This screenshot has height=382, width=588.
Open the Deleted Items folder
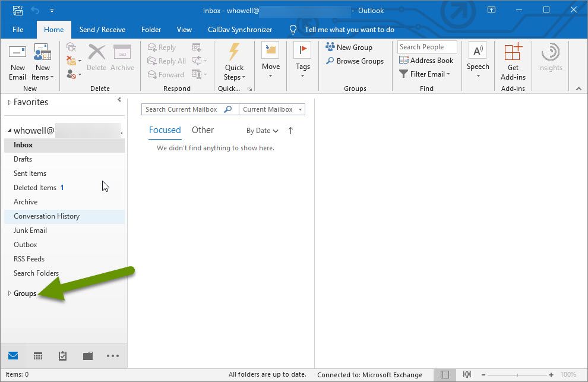(35, 188)
